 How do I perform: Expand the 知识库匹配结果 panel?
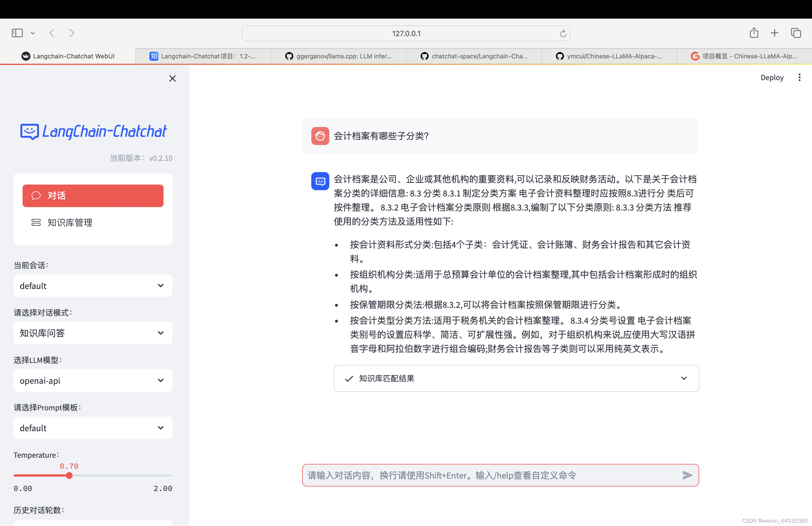pos(516,378)
